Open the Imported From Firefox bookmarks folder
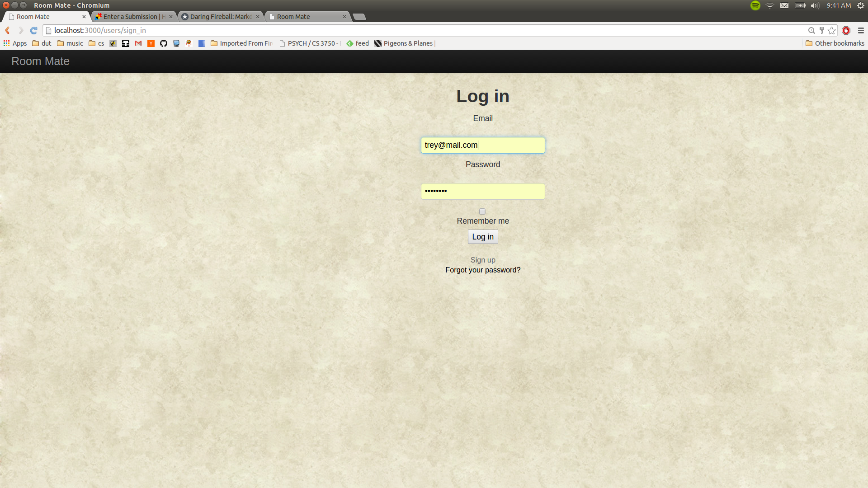 pyautogui.click(x=242, y=43)
